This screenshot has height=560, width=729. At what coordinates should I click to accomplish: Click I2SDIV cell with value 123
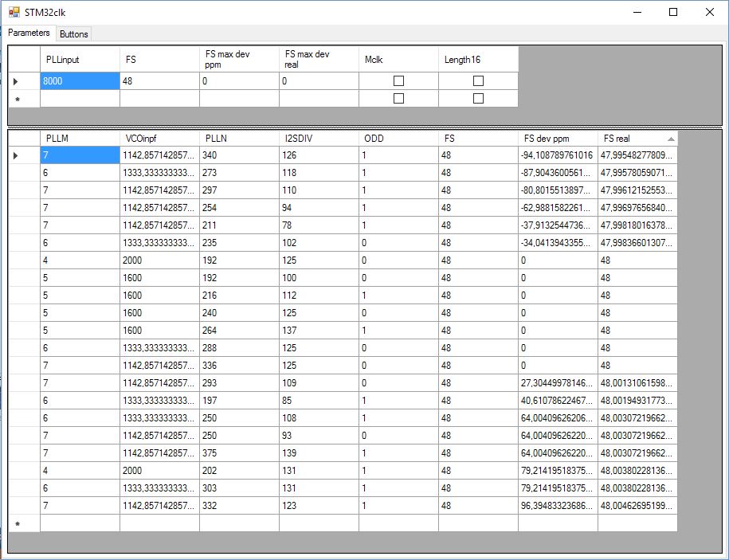(319, 506)
